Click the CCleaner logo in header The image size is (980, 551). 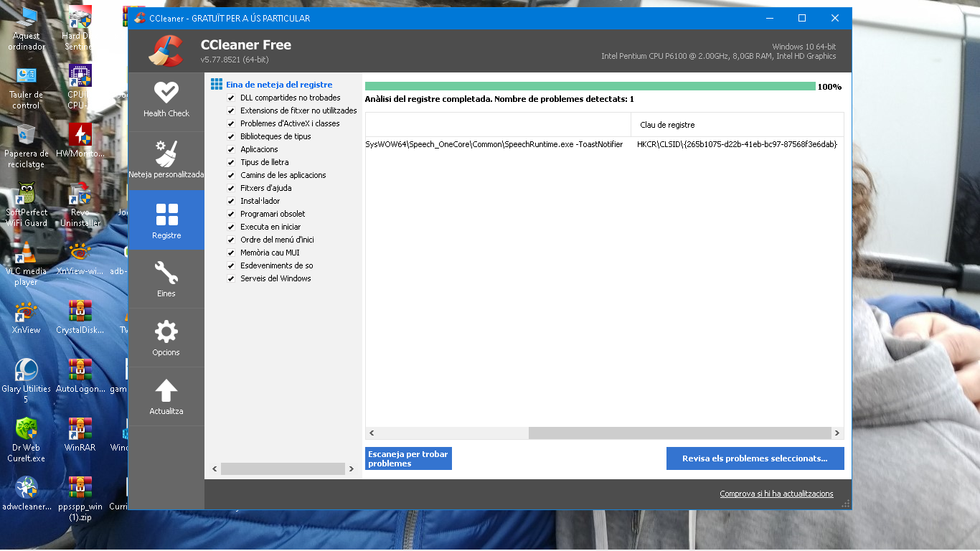166,50
